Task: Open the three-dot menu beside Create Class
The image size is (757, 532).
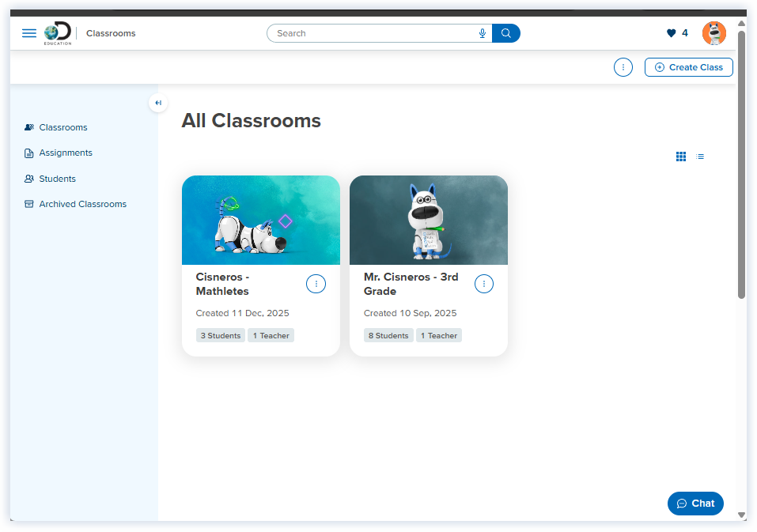Action: pyautogui.click(x=623, y=67)
